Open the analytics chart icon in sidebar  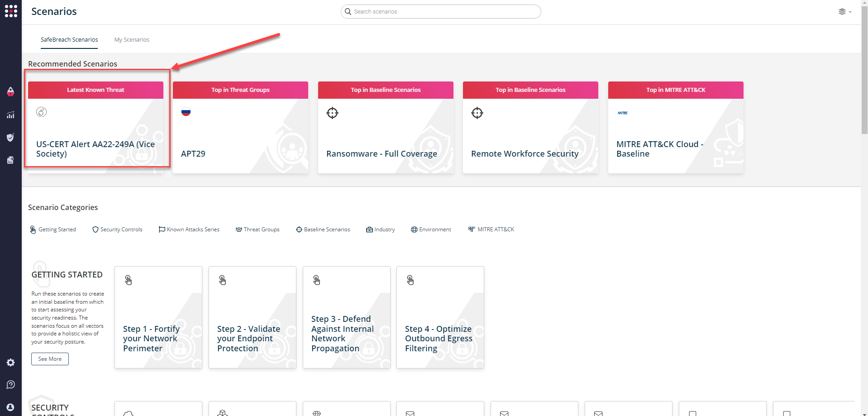coord(10,115)
